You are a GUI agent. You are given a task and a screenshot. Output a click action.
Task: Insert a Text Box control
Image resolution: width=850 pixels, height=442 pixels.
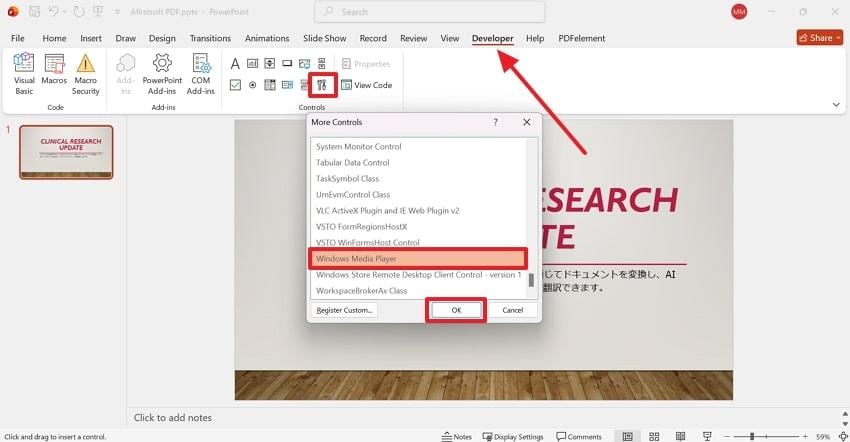[253, 63]
